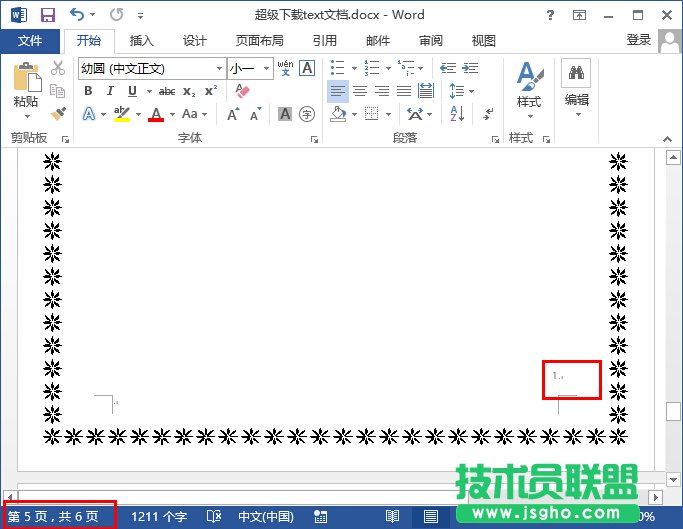Expand the font name dropdown

click(x=219, y=69)
